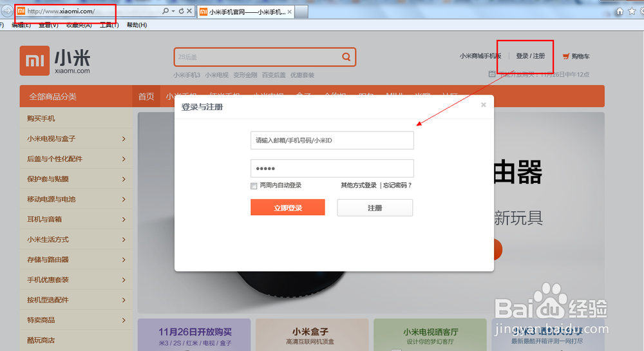This screenshot has width=644, height=351.
Task: Expand 存储与路由器 category arrow
Action: tap(124, 260)
